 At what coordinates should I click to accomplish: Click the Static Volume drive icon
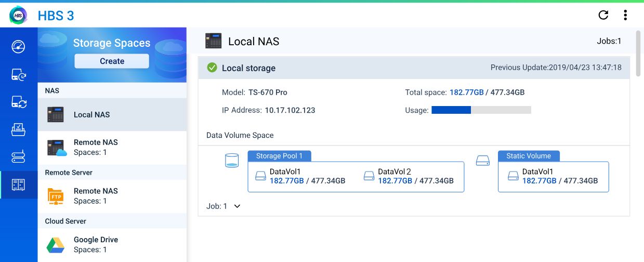(x=483, y=161)
